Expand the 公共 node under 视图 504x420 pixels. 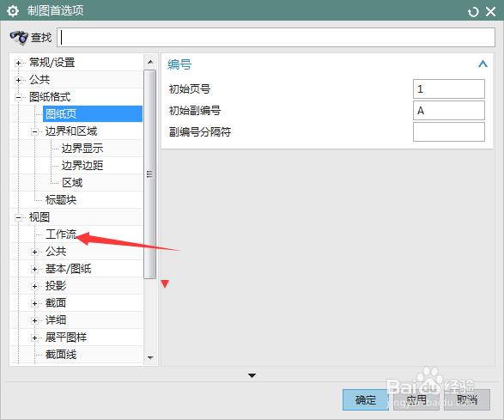pos(34,253)
